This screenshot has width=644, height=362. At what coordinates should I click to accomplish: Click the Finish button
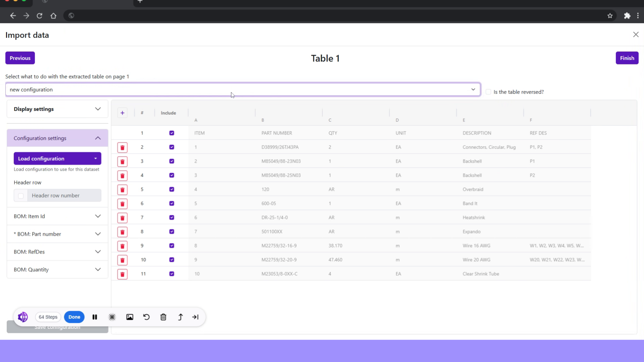(x=627, y=58)
